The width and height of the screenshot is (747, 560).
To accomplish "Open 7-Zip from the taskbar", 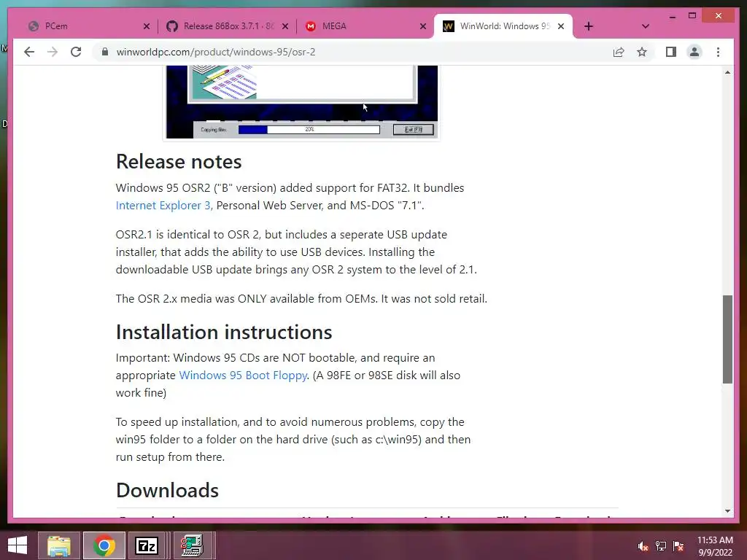I will point(147,545).
